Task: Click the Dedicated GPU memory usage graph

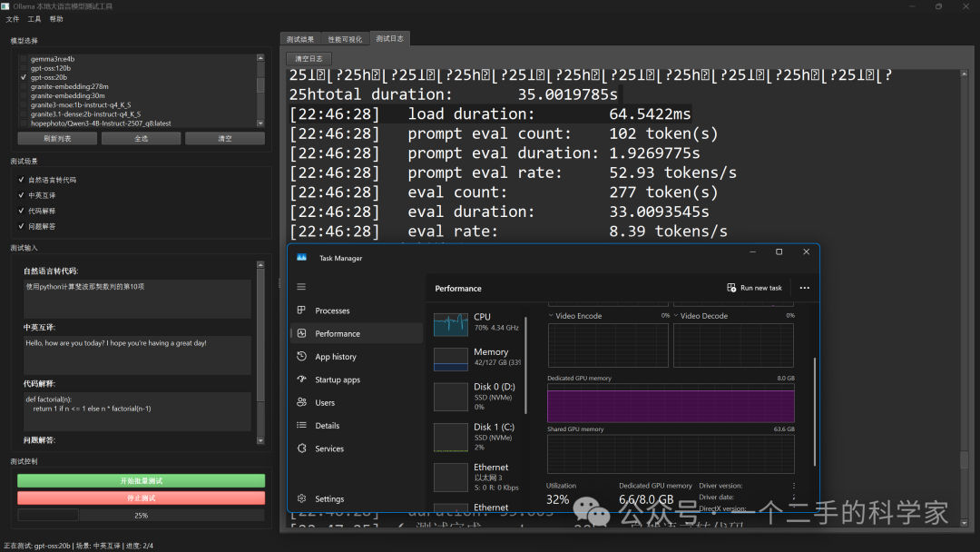Action: pos(671,403)
